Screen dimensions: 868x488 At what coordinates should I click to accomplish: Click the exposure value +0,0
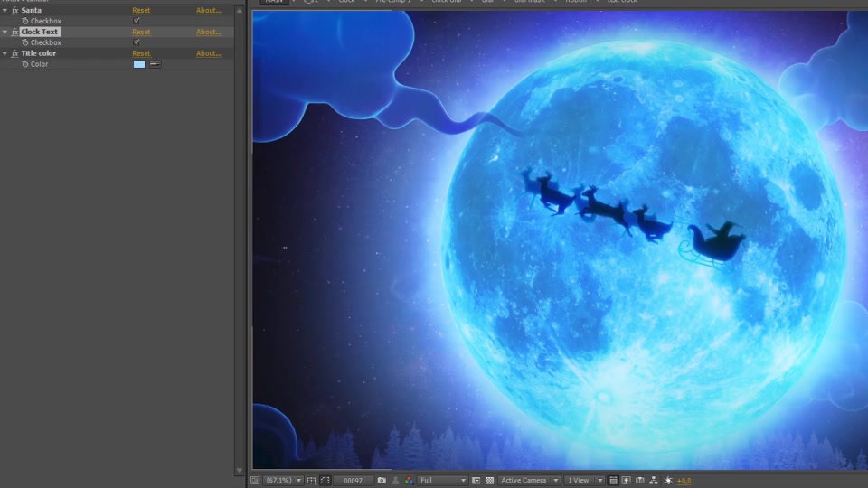pos(684,481)
